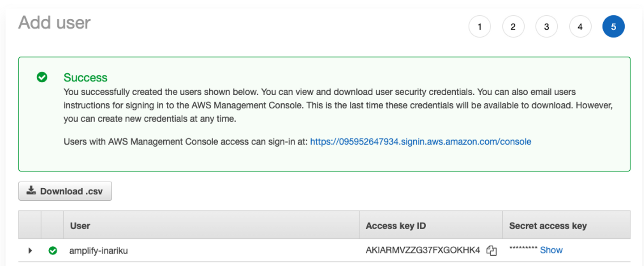Open the AWS console sign-in URL
The width and height of the screenshot is (644, 266).
420,142
